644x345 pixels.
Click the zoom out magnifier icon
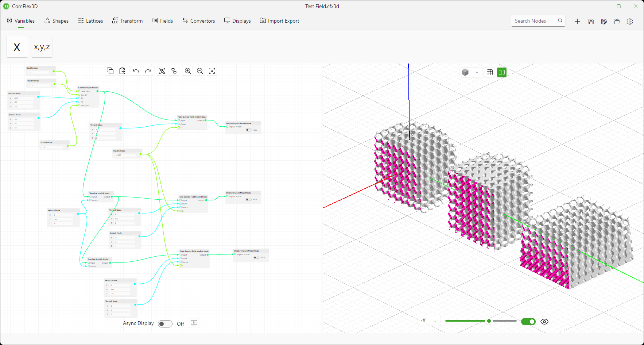pyautogui.click(x=200, y=71)
